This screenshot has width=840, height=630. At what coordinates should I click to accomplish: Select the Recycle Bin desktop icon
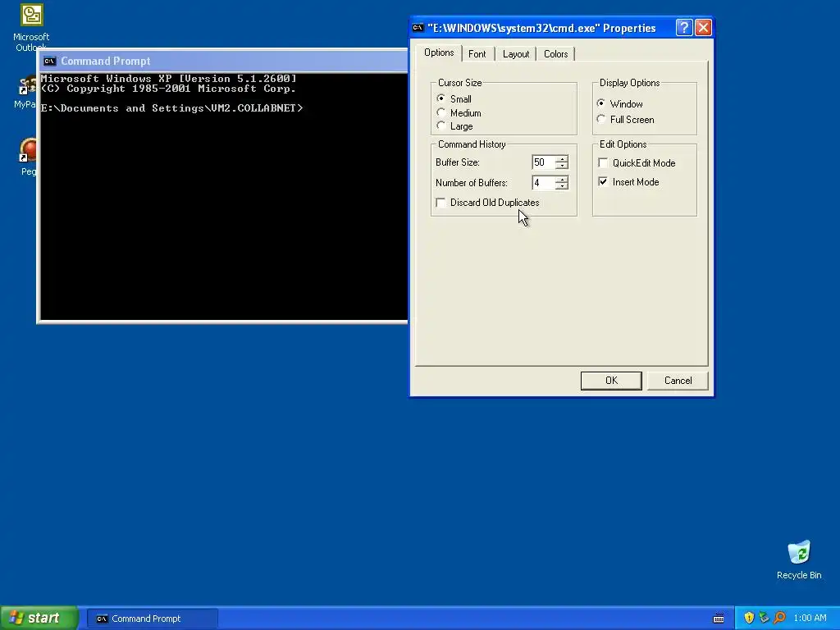click(799, 559)
